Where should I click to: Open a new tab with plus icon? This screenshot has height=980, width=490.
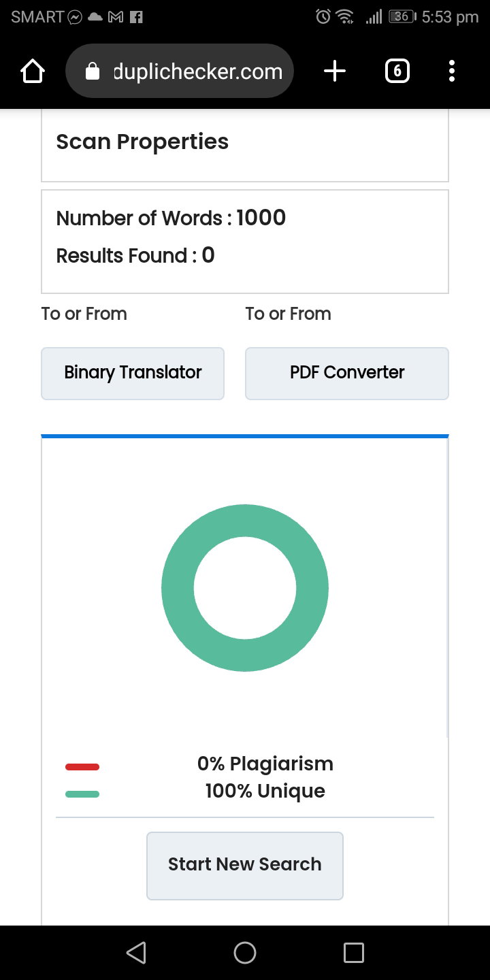334,71
